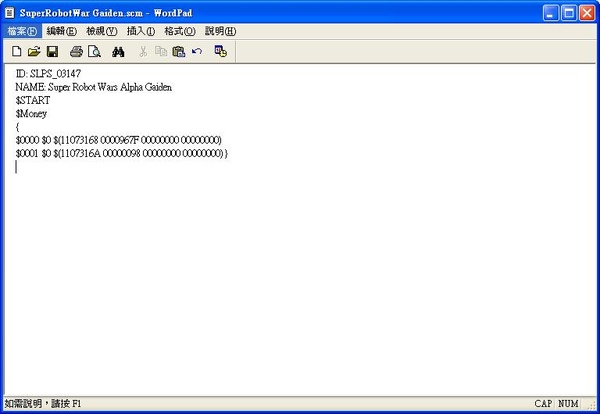The height and width of the screenshot is (414, 600).
Task: Click the status bar help text 請按 F1
Action: (x=66, y=404)
